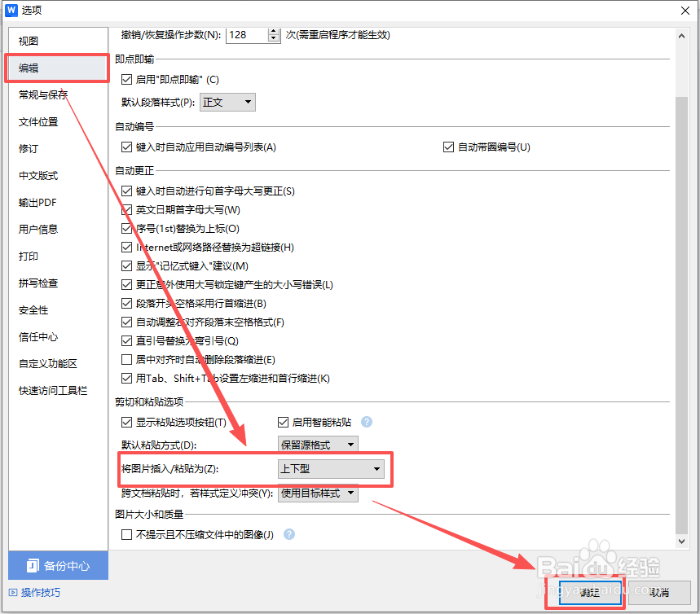
Task: Enable 不提示且不压缩文件中的图像 checkbox
Action: [x=127, y=534]
